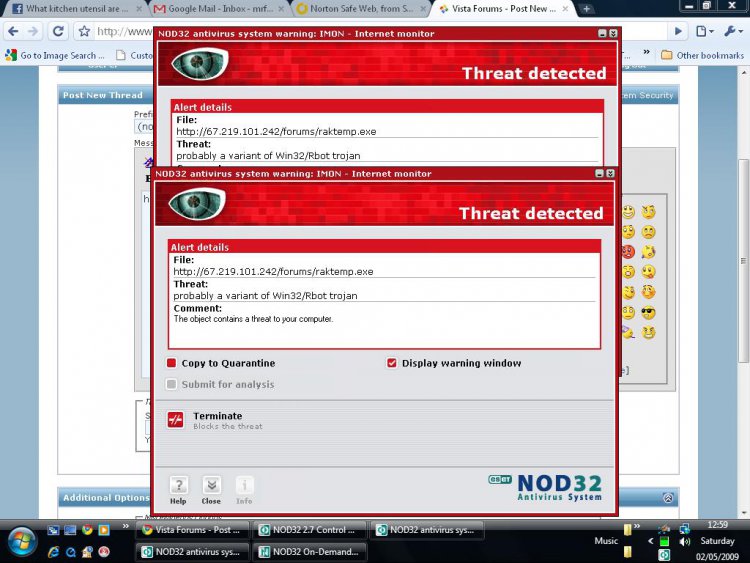Screen dimensions: 750x563
Task: Click the threat file URL in front dialog
Action: pos(273,272)
